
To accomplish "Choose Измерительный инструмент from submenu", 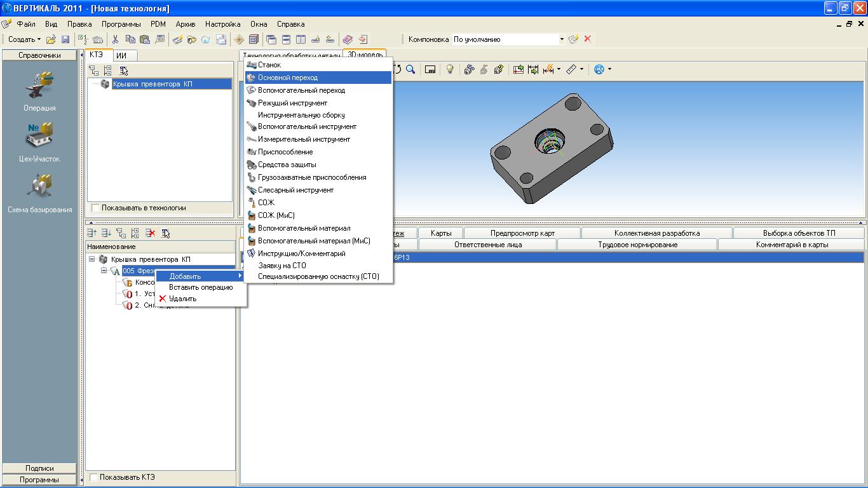I will tap(318, 139).
